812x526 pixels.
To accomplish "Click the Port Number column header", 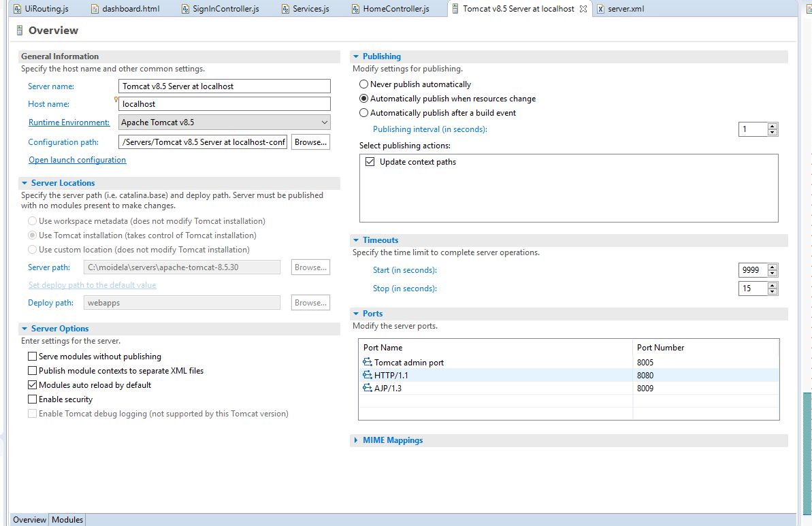I will (x=706, y=348).
